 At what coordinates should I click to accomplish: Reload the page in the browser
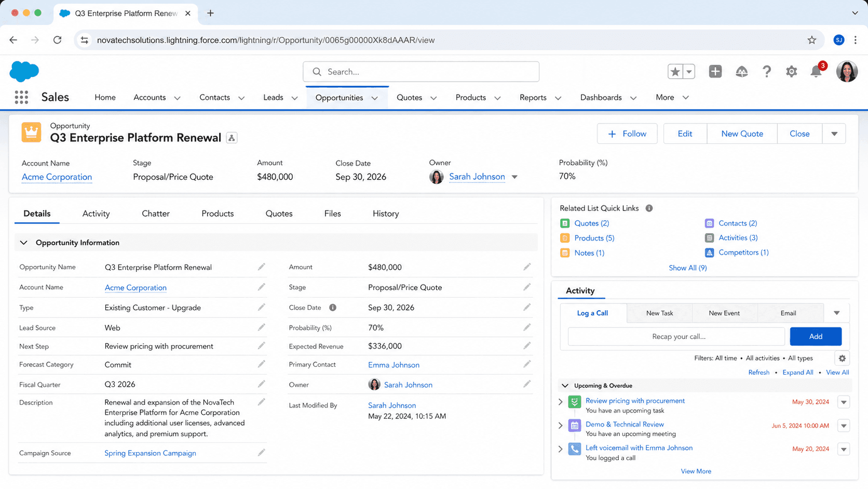tap(57, 40)
